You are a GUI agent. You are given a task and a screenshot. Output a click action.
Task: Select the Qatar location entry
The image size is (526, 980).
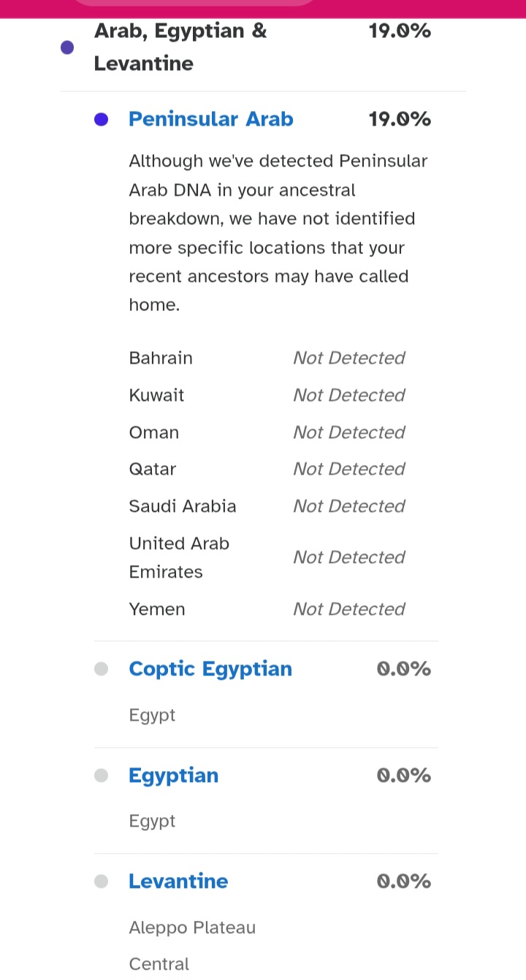[x=153, y=469]
